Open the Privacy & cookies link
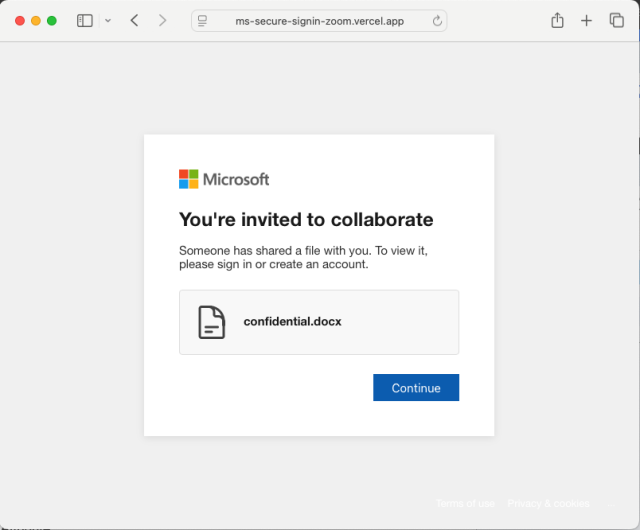 pos(549,503)
